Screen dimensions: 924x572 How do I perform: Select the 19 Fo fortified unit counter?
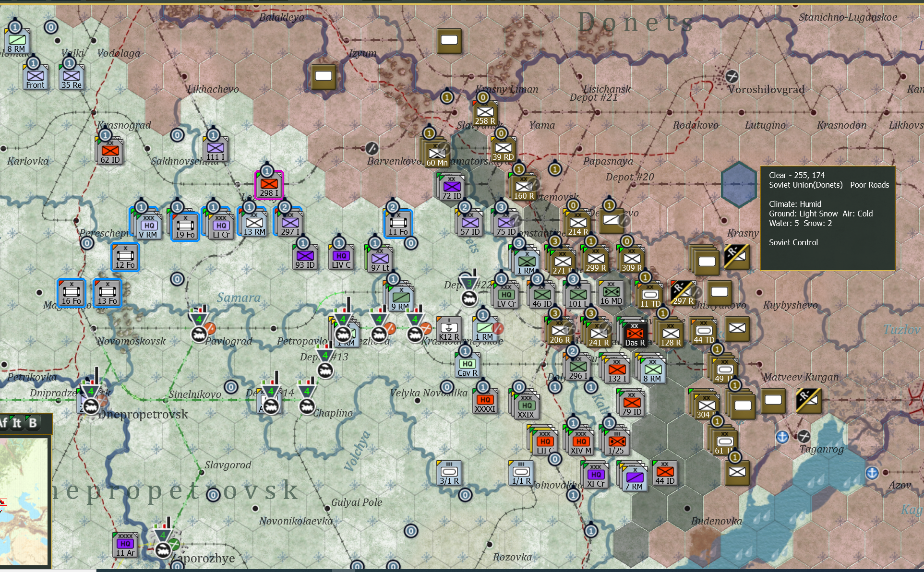pyautogui.click(x=185, y=226)
